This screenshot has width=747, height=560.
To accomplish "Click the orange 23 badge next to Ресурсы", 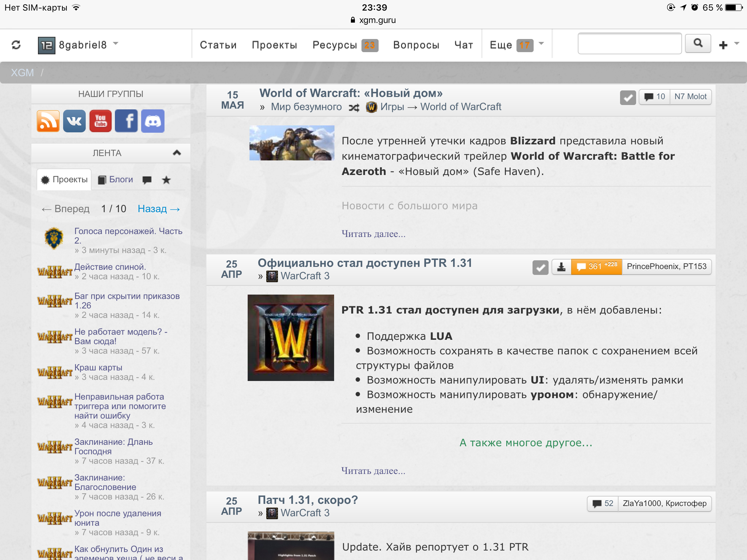I will click(370, 45).
